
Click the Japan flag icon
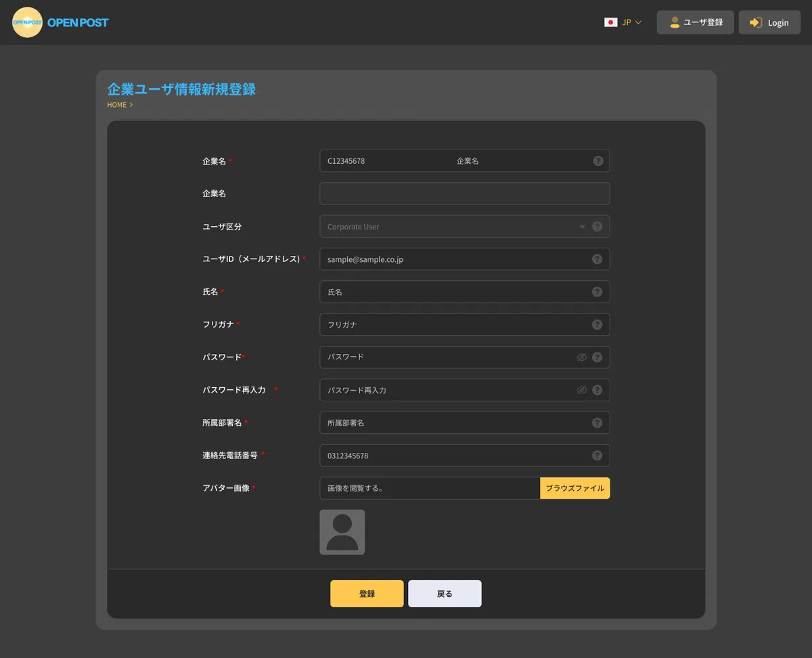pos(610,22)
